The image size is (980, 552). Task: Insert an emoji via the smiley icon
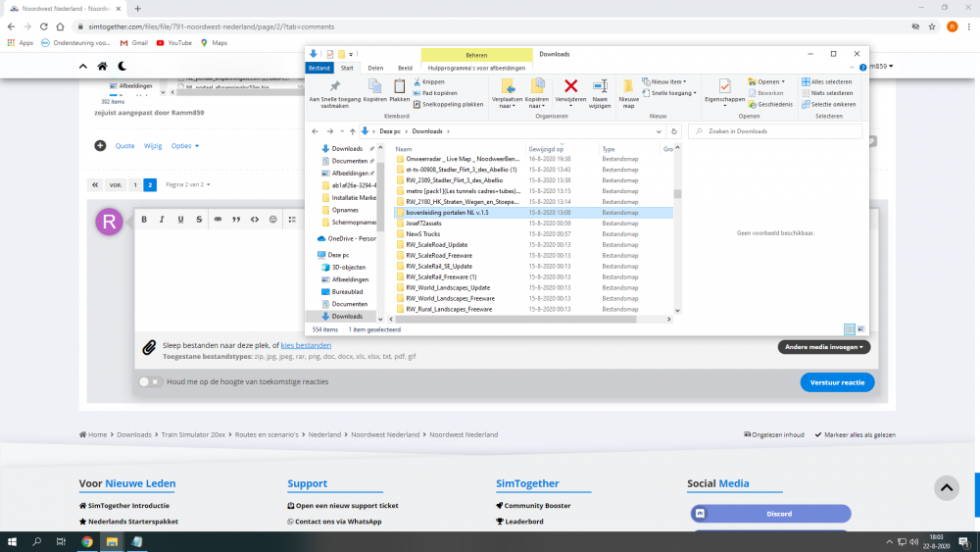coord(272,219)
